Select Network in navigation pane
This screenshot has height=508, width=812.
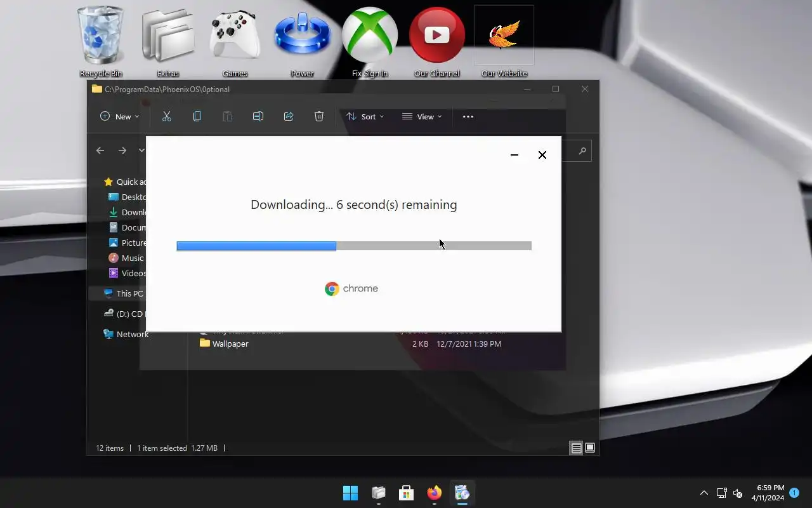(x=126, y=334)
